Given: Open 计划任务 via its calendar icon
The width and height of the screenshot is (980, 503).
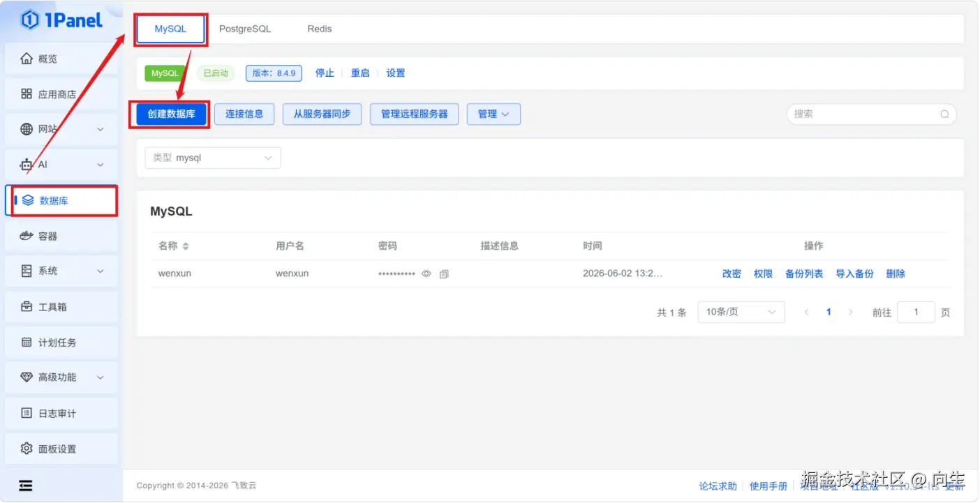Looking at the screenshot, I should point(27,342).
